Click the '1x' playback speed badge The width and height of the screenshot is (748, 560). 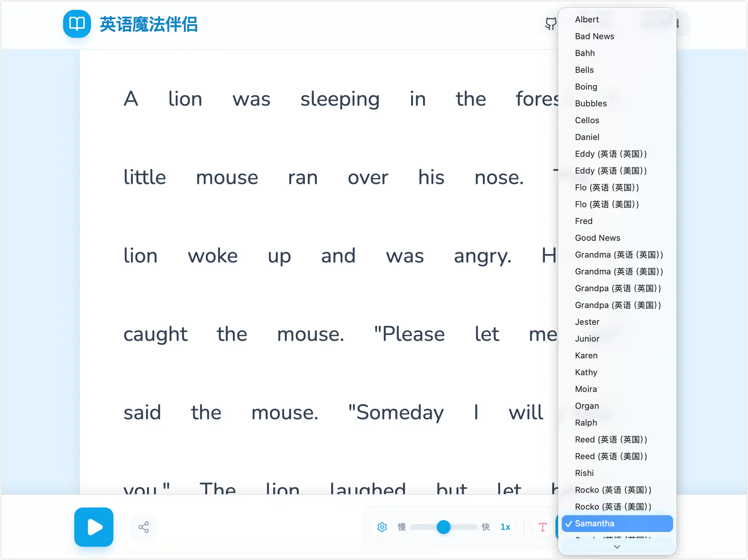tap(505, 527)
